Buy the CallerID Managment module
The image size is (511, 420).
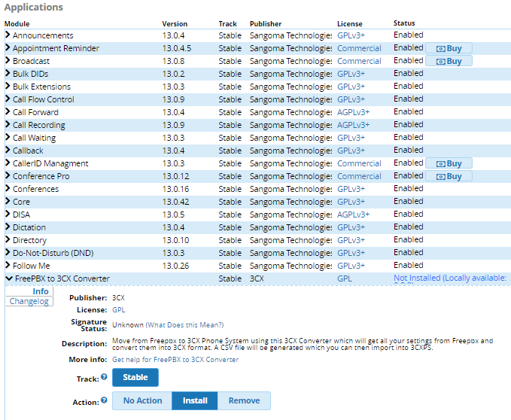point(449,163)
